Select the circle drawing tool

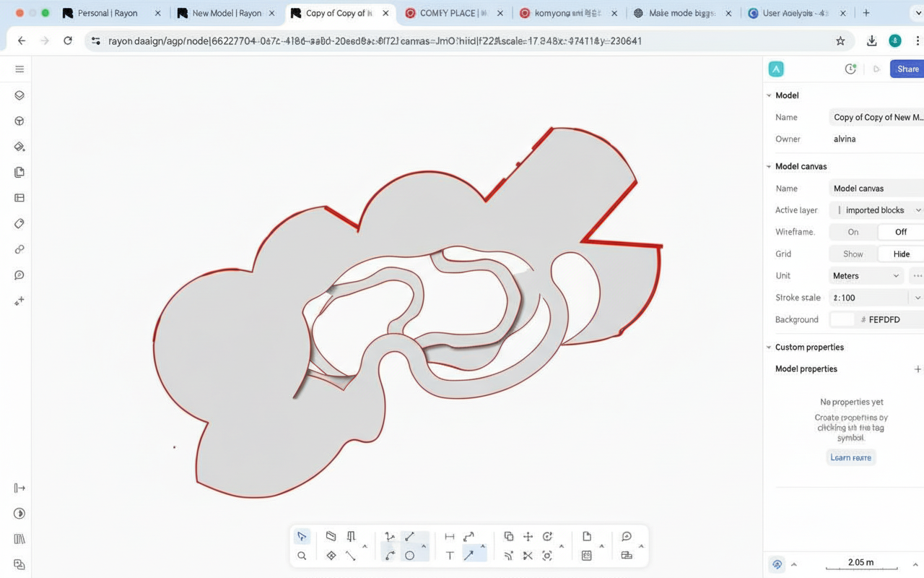coord(409,556)
